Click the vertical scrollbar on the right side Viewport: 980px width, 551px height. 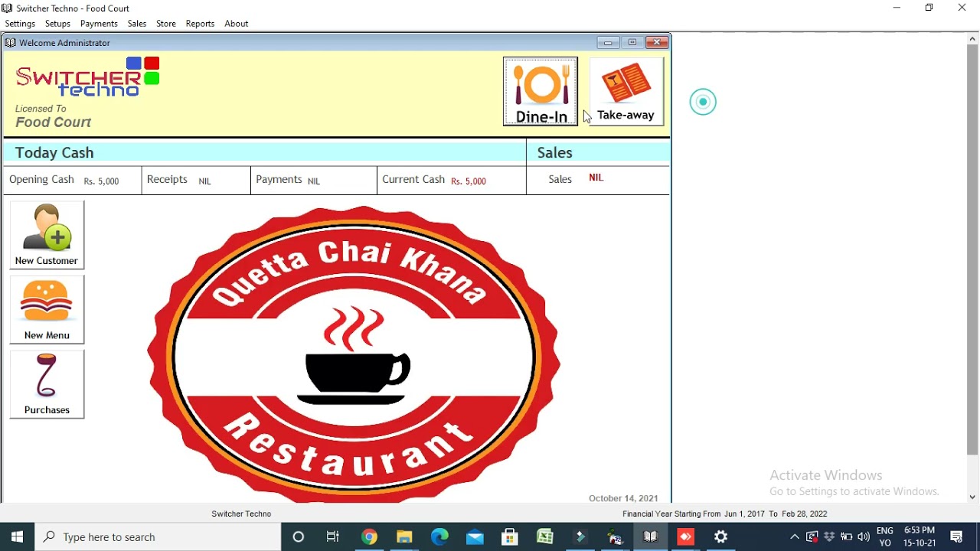[x=972, y=249]
